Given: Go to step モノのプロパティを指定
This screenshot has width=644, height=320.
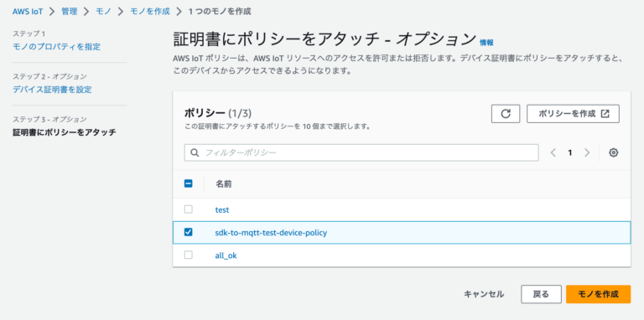Looking at the screenshot, I should [x=56, y=46].
